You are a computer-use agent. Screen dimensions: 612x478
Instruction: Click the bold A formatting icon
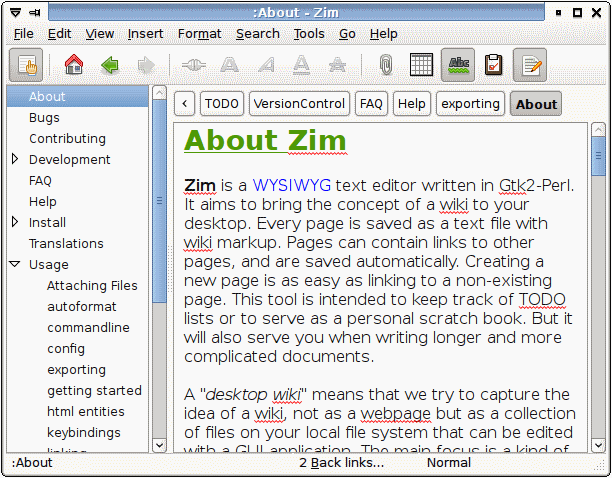click(230, 65)
